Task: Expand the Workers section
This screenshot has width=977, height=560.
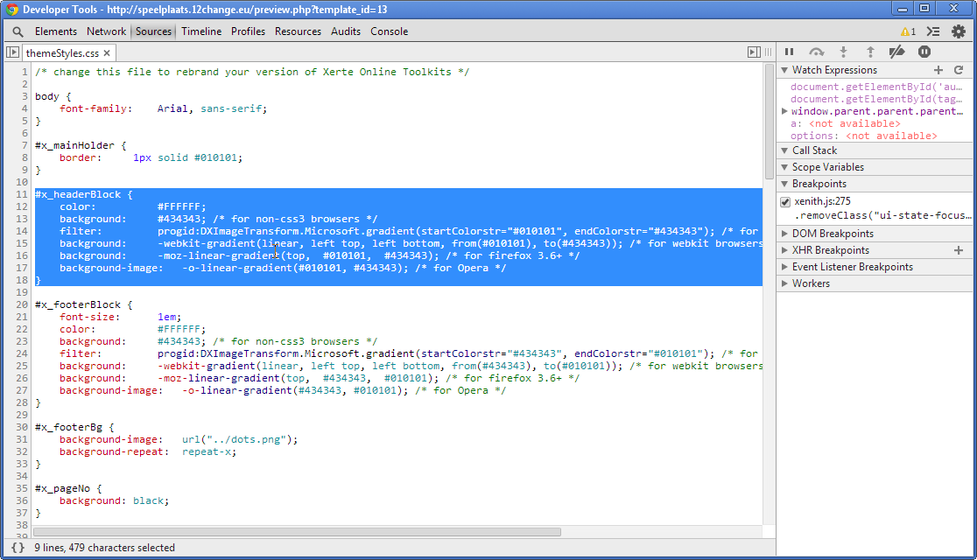Action: 784,283
